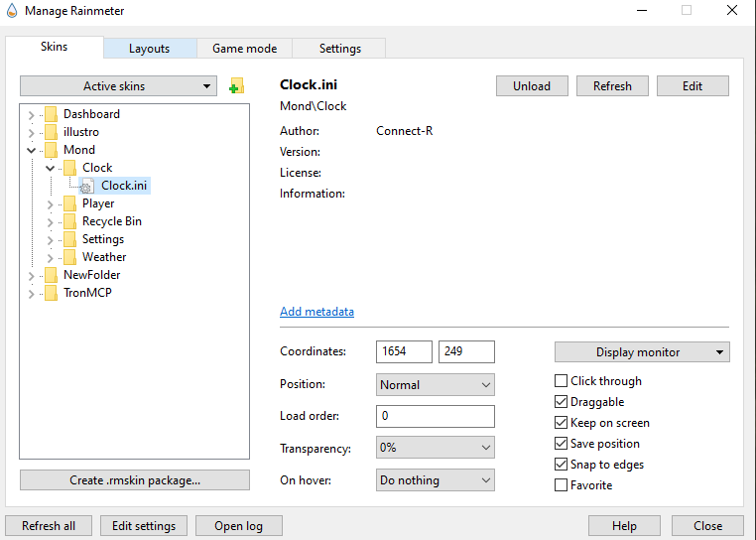
Task: Open the Transparency combo box
Action: point(436,448)
